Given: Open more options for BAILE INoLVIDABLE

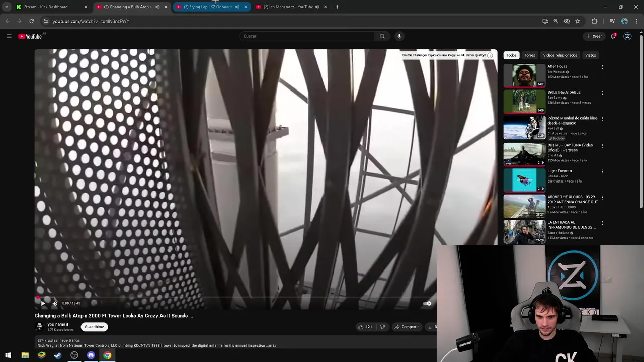Looking at the screenshot, I should [602, 93].
